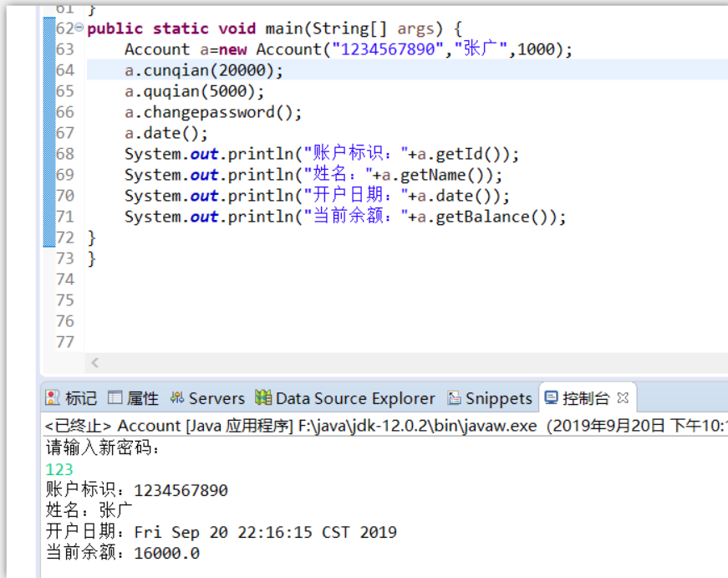Viewport: 728px width, 578px height.
Task: Click line number 70 in the gutter
Action: point(65,196)
